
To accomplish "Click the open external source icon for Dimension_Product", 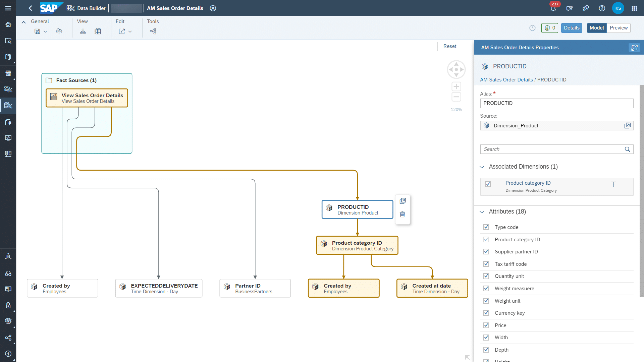I will coord(628,125).
